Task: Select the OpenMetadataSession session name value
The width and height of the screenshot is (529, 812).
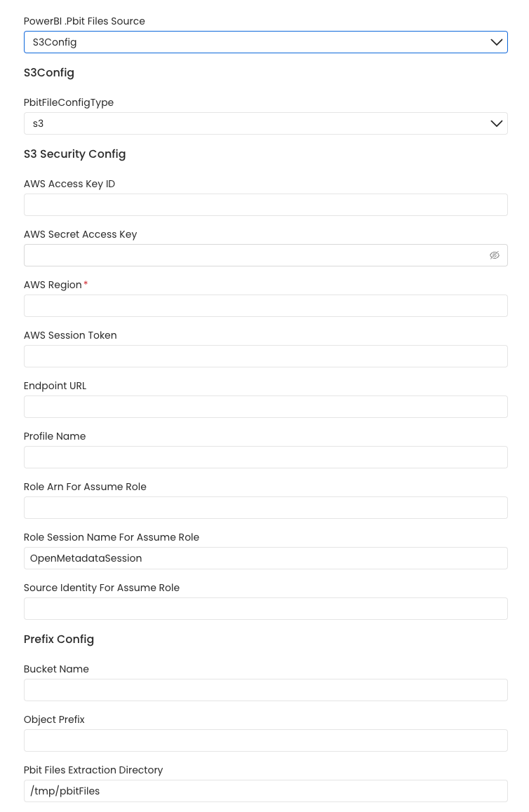Action: point(265,557)
